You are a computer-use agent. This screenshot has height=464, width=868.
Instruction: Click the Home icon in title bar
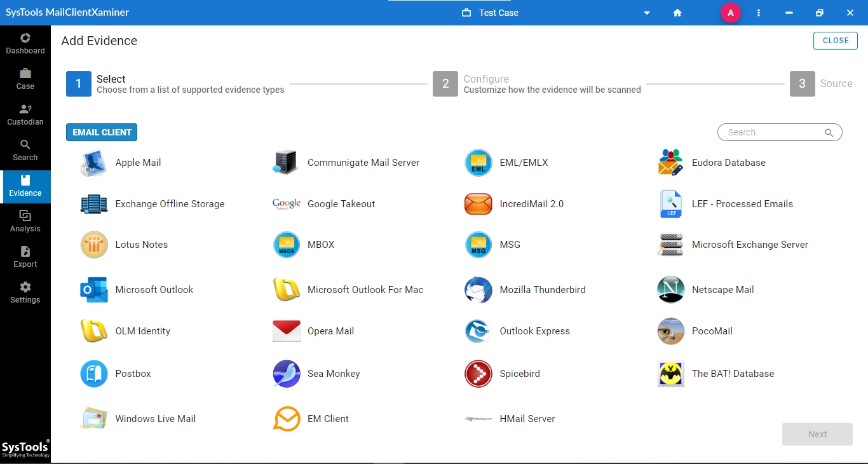tap(677, 13)
